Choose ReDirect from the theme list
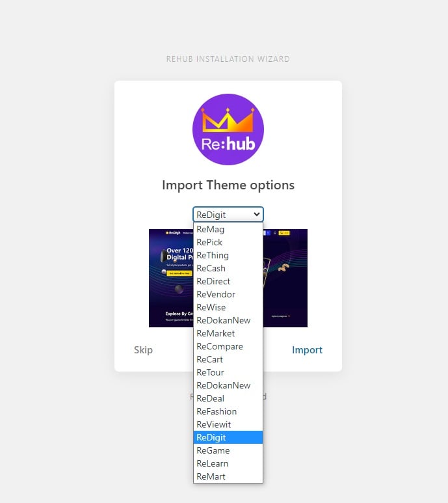 (x=228, y=281)
